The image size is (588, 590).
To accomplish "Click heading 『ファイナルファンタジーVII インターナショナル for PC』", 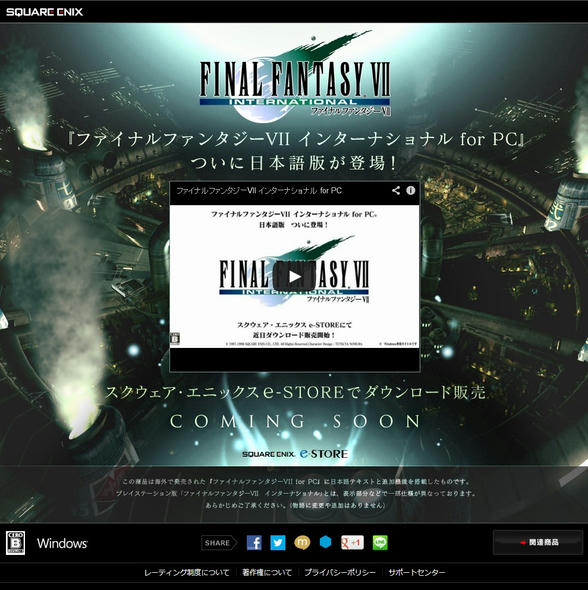I will coord(295,139).
